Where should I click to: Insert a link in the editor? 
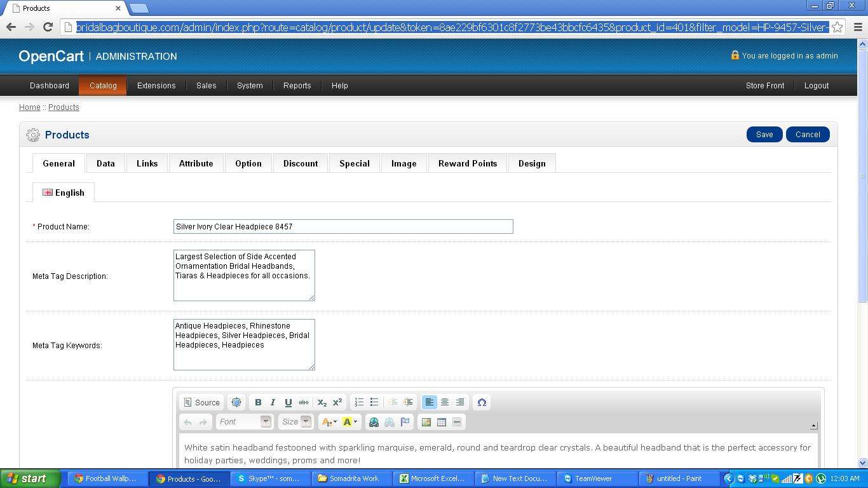tap(374, 422)
